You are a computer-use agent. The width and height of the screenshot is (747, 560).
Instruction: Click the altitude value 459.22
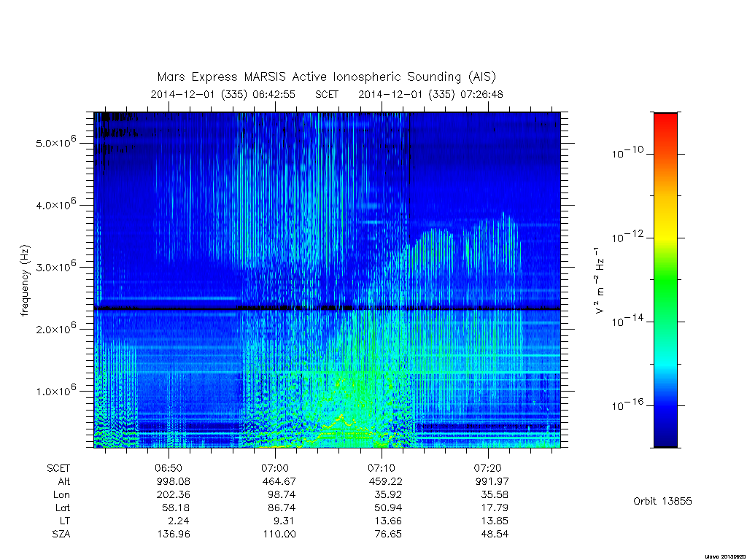point(385,481)
